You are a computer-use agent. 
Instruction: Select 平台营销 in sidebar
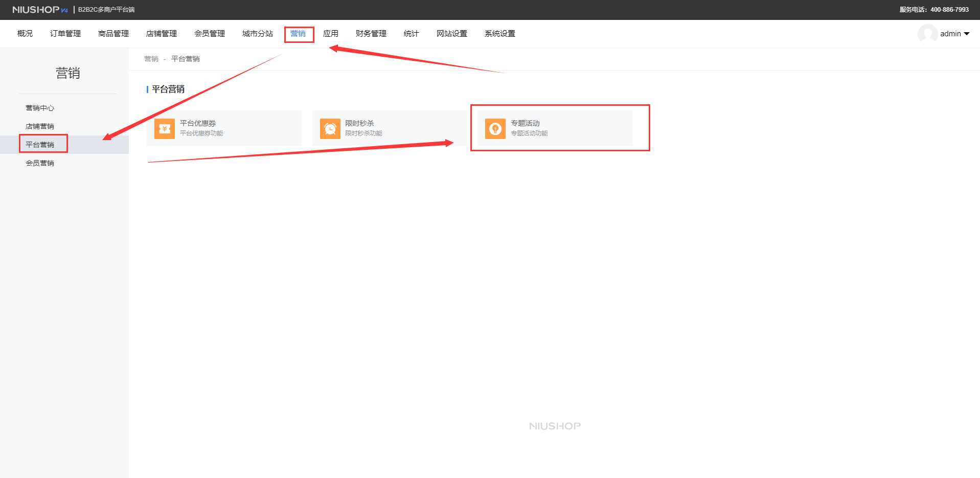pyautogui.click(x=40, y=145)
